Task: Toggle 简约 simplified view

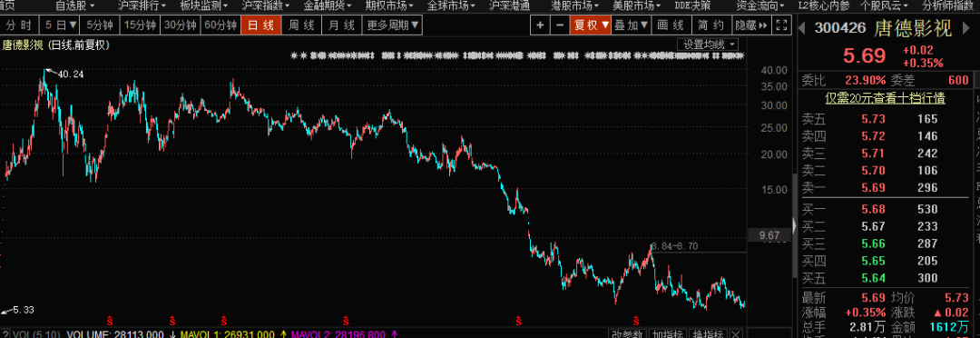Action: coord(710,25)
